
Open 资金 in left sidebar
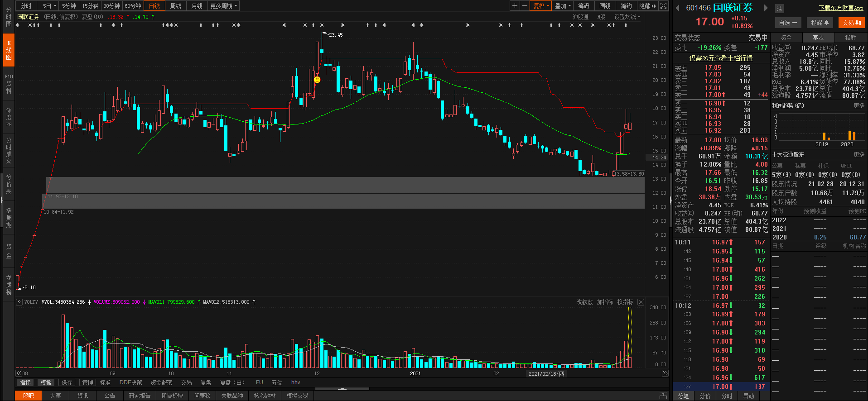coord(9,251)
